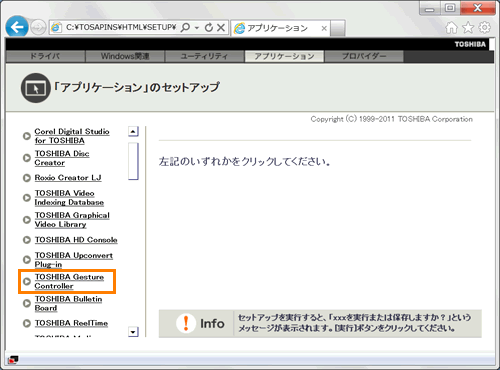
Task: Expand the address bar history dropdown arrow
Action: coord(197,28)
